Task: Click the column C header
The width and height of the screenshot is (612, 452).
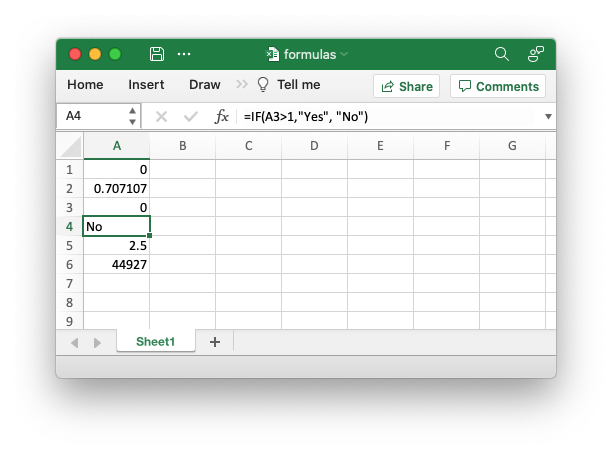Action: coord(248,146)
